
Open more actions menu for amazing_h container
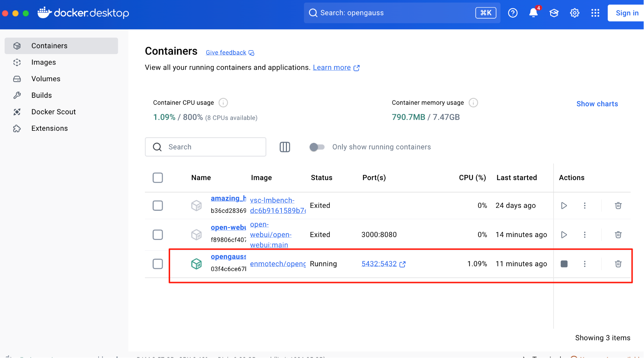(x=584, y=206)
